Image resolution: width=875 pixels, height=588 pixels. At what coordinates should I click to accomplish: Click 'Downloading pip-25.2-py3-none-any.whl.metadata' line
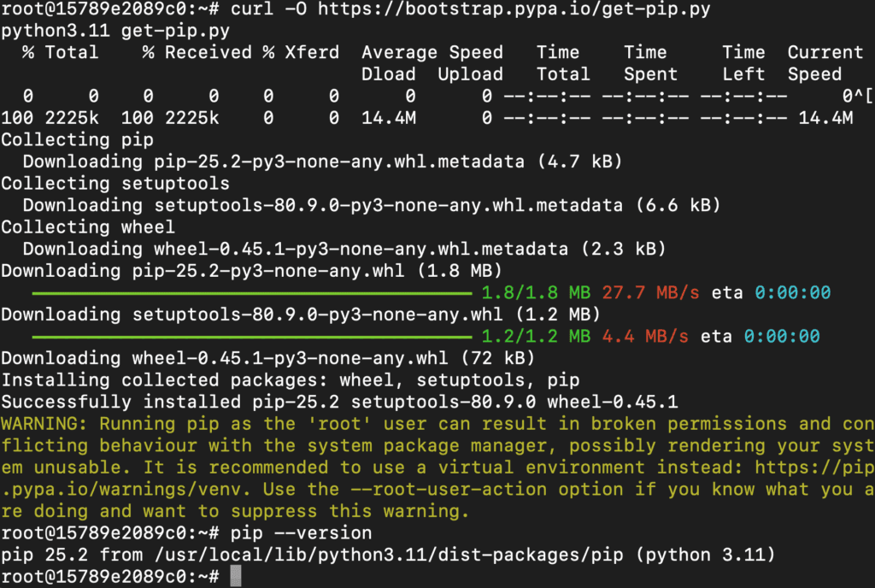pos(322,162)
